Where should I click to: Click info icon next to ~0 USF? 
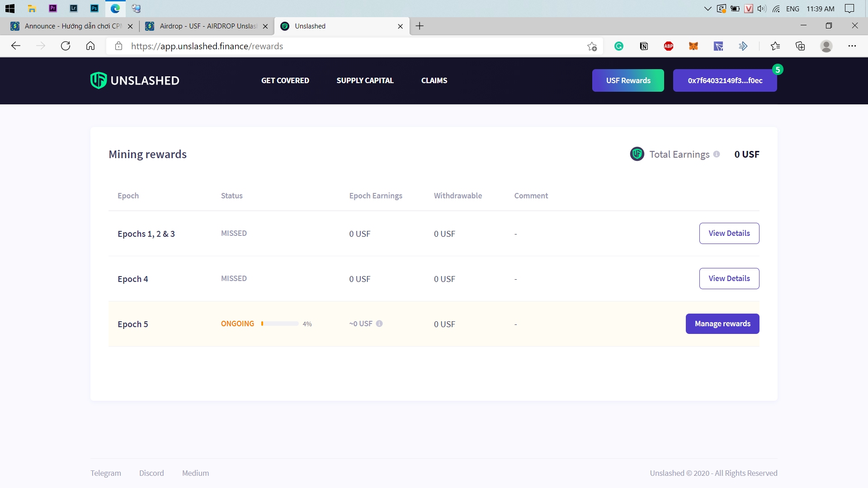coord(379,324)
